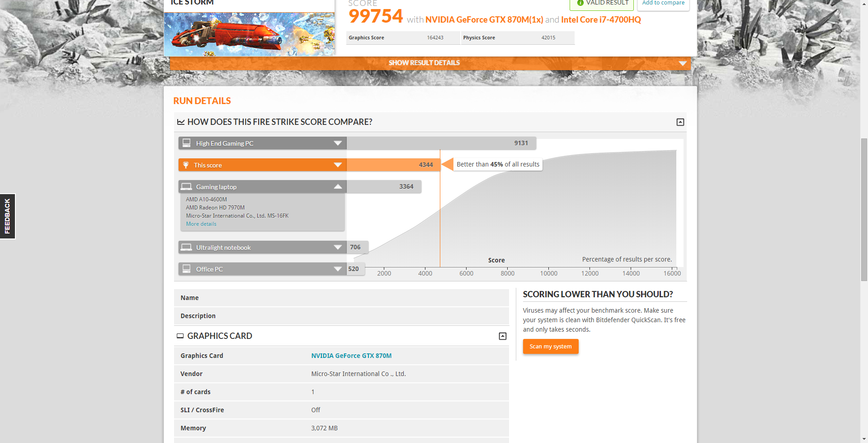Click the AMD A10-4600M text
The width and height of the screenshot is (868, 443).
206,200
